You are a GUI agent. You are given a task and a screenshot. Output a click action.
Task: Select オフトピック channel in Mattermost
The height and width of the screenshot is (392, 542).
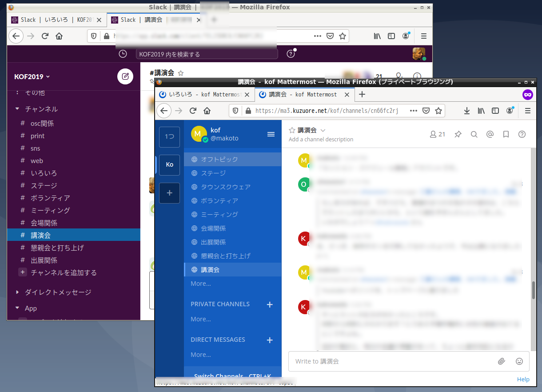pos(233,159)
